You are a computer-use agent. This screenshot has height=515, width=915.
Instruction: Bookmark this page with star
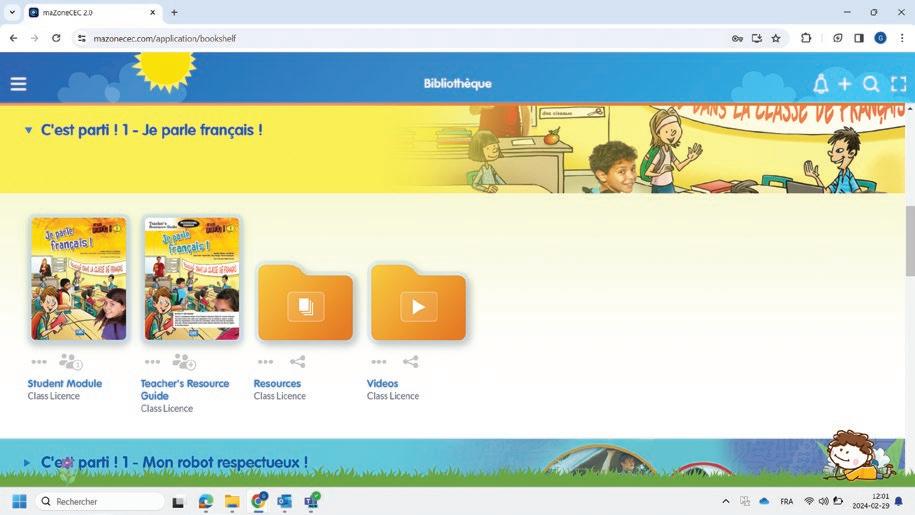pos(776,38)
